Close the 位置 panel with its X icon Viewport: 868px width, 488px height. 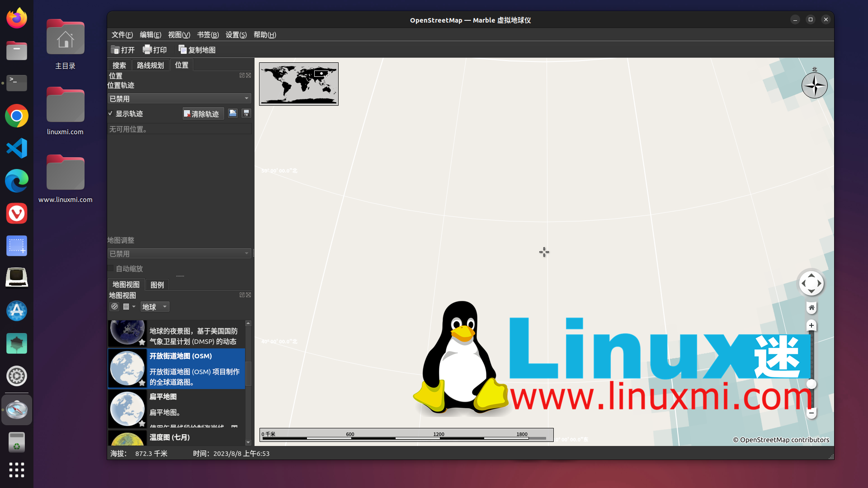tap(248, 75)
